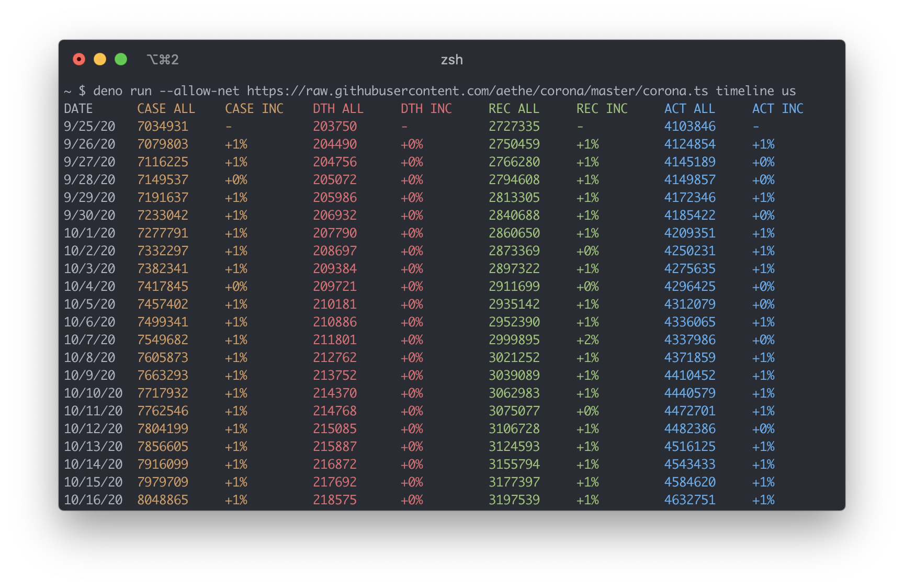Click the DATE column header

pos(78,109)
